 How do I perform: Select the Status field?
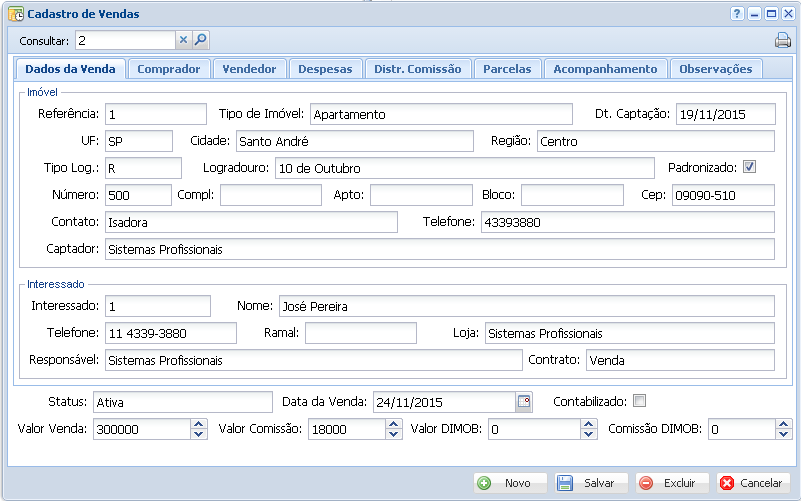point(181,402)
